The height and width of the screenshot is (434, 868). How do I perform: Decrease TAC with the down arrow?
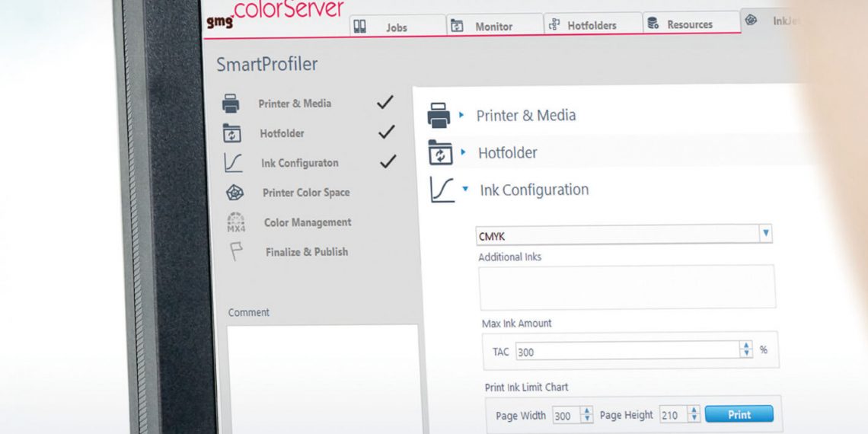coord(747,354)
